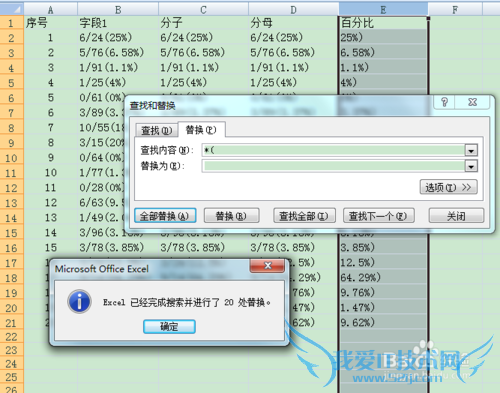This screenshot has height=393, width=500.
Task: Click cell E16 containing 3.85%)
Action: (x=383, y=247)
